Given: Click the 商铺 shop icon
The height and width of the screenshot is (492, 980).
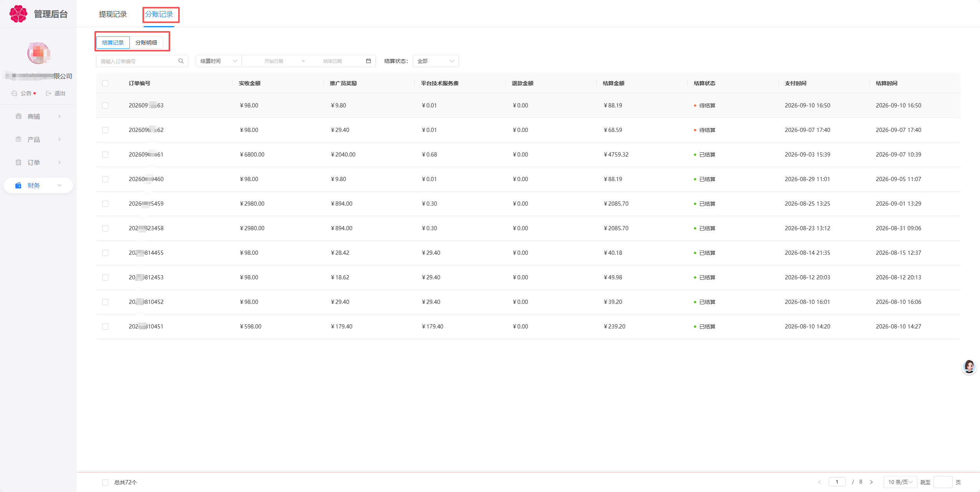Looking at the screenshot, I should click(18, 116).
